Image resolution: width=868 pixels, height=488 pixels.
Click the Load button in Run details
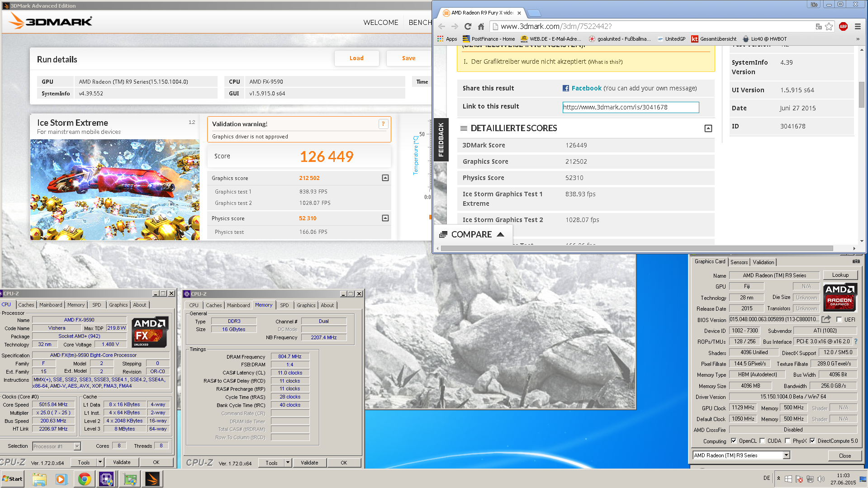356,58
